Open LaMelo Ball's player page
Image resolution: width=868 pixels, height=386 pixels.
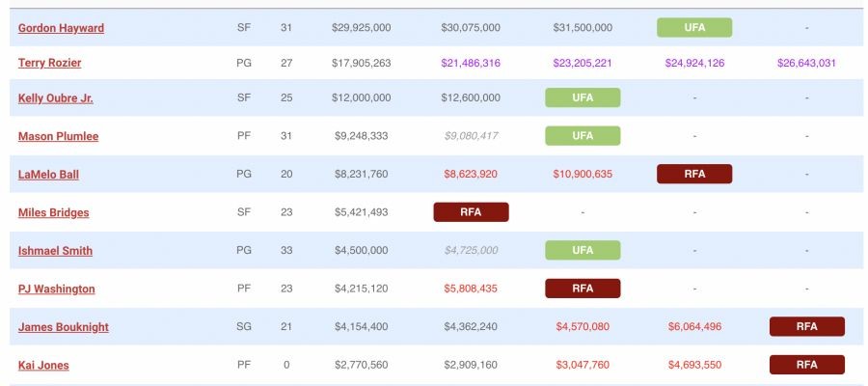point(48,175)
